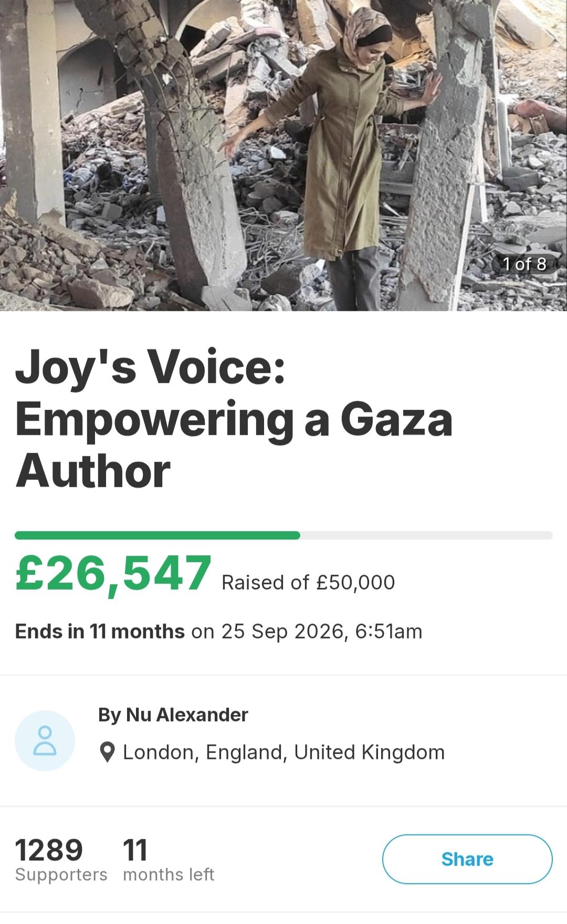Click the green filled part of progress bar

tap(157, 535)
